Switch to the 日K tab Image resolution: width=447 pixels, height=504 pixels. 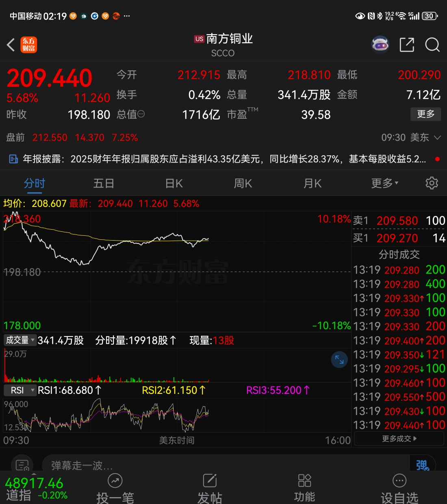click(174, 183)
